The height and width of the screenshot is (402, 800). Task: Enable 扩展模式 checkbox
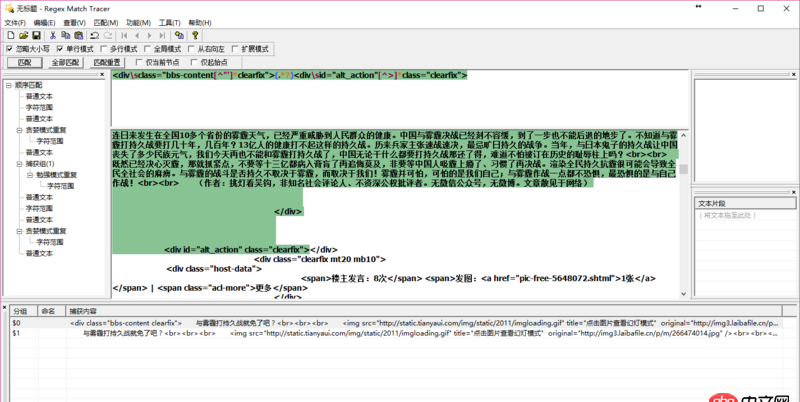[235, 49]
